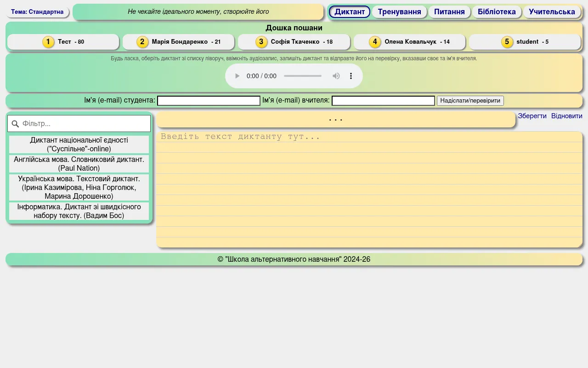This screenshot has width=588, height=368.
Task: Click the textarea resize handle corner
Action: tap(580, 245)
